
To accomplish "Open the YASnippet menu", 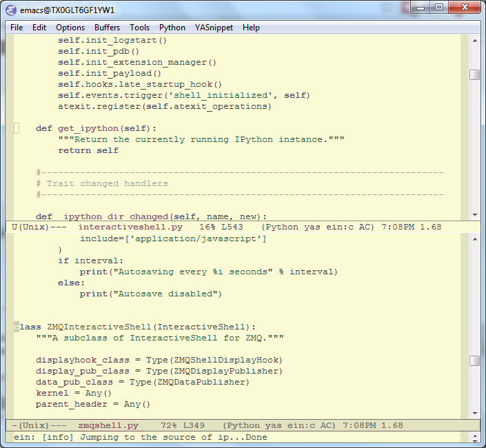I will click(214, 28).
